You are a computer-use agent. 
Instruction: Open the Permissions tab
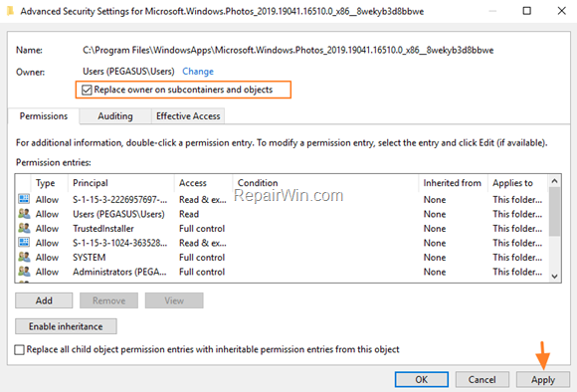click(x=44, y=116)
